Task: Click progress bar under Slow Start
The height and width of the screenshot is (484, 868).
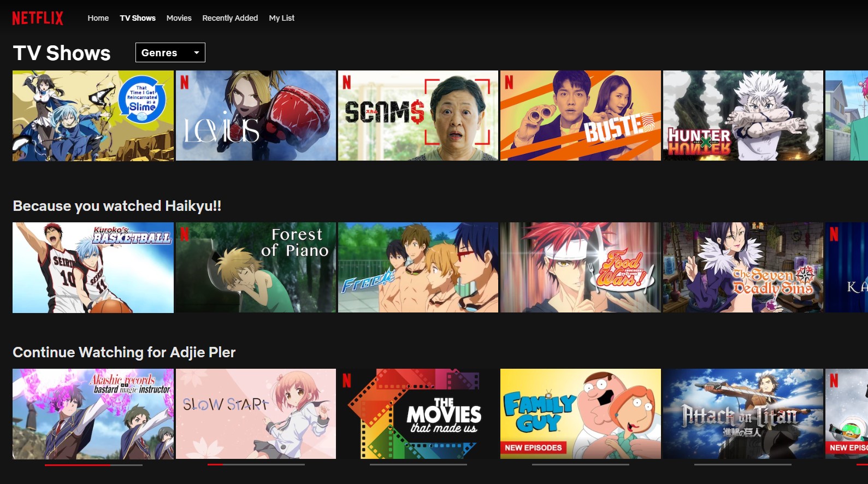Action: 256,464
